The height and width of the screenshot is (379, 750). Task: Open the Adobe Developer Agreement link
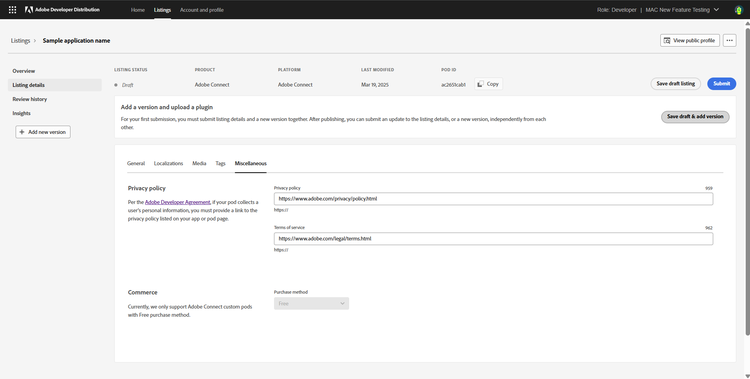point(177,202)
